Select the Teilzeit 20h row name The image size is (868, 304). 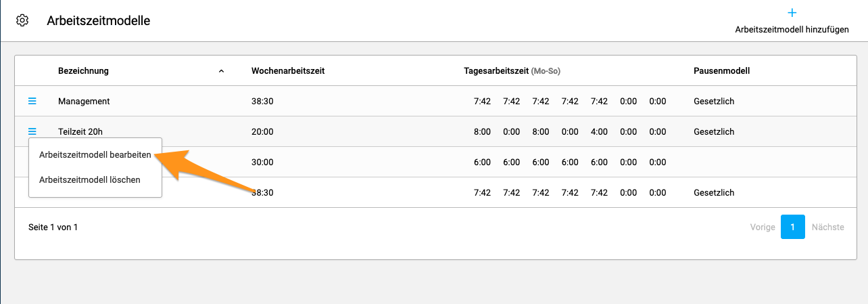[x=82, y=132]
